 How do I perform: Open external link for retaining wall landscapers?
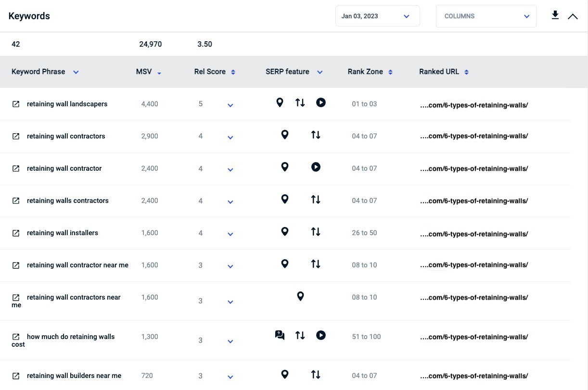tap(16, 104)
